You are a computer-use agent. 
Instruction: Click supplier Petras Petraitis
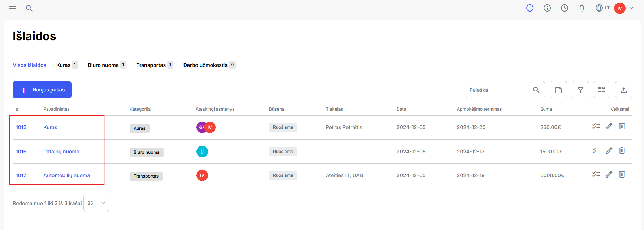click(344, 127)
